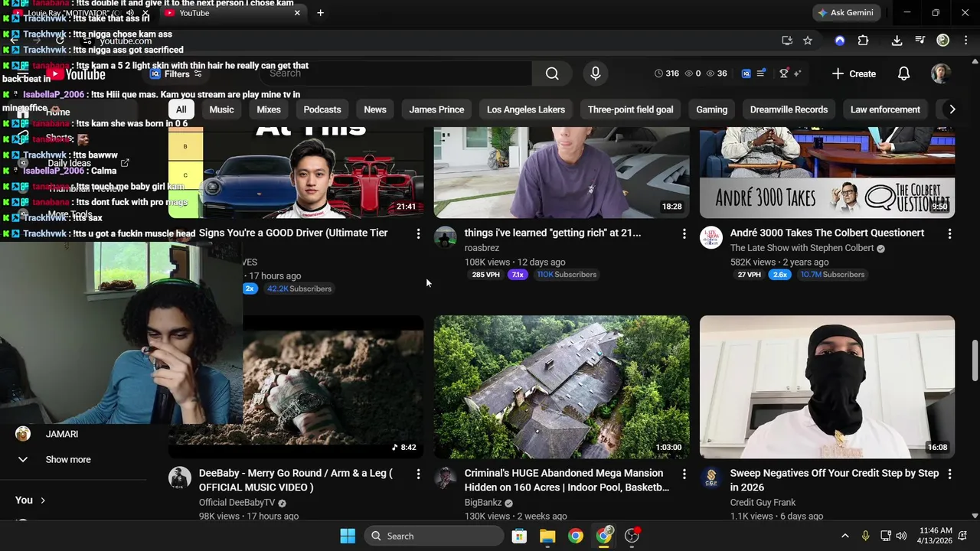
Task: Open the Chrome three-dot menu
Action: pyautogui.click(x=965, y=41)
